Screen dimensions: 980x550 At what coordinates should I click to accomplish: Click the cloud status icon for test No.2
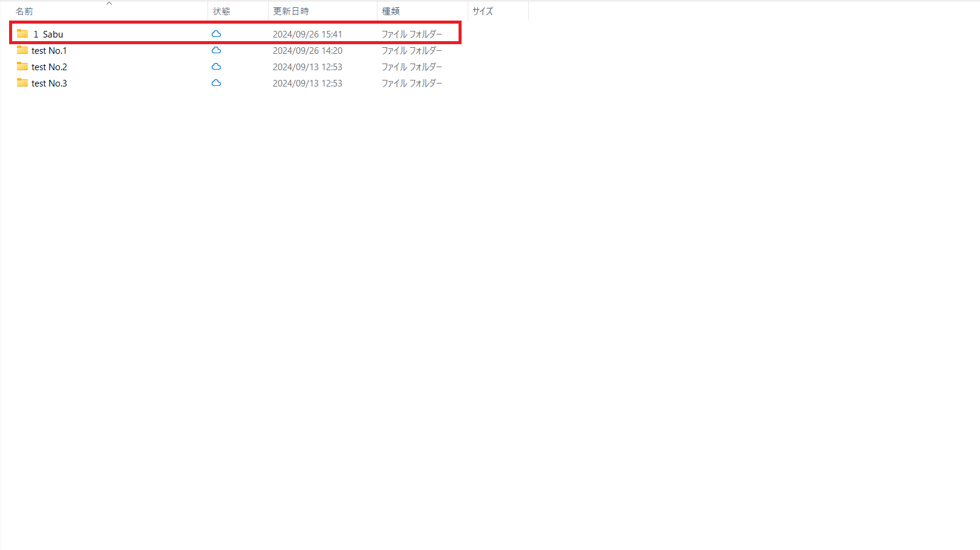click(x=216, y=67)
